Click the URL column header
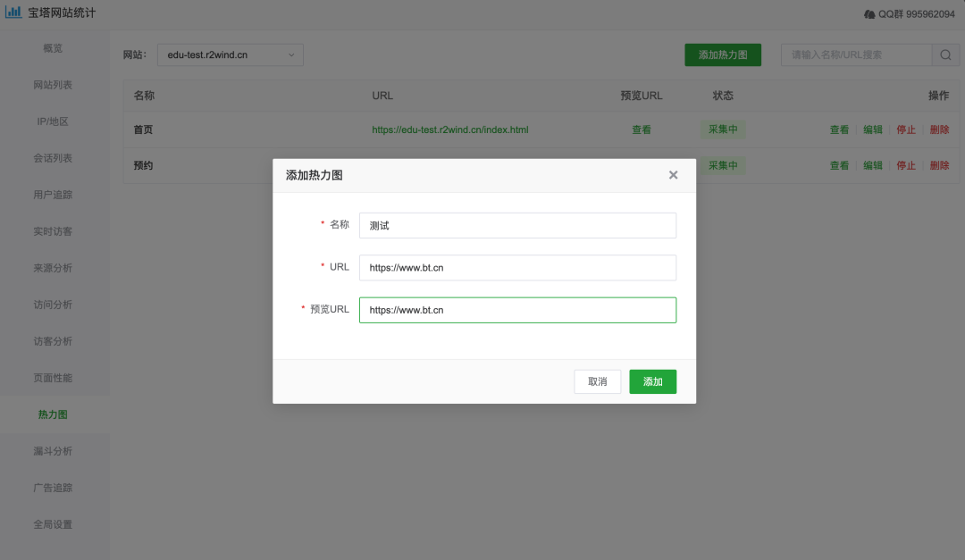The image size is (965, 560). click(382, 96)
